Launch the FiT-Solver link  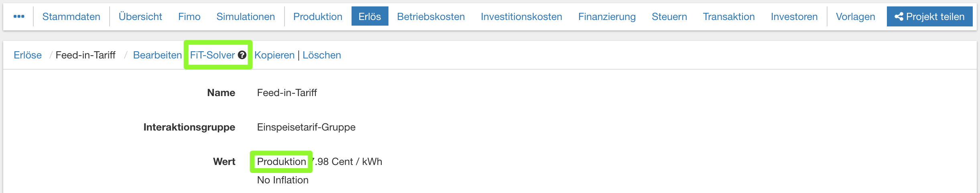[212, 55]
